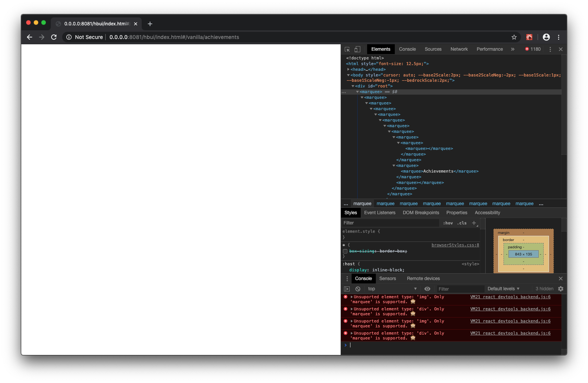Switch to the Styles tab
Image resolution: width=588 pixels, height=383 pixels.
click(350, 213)
